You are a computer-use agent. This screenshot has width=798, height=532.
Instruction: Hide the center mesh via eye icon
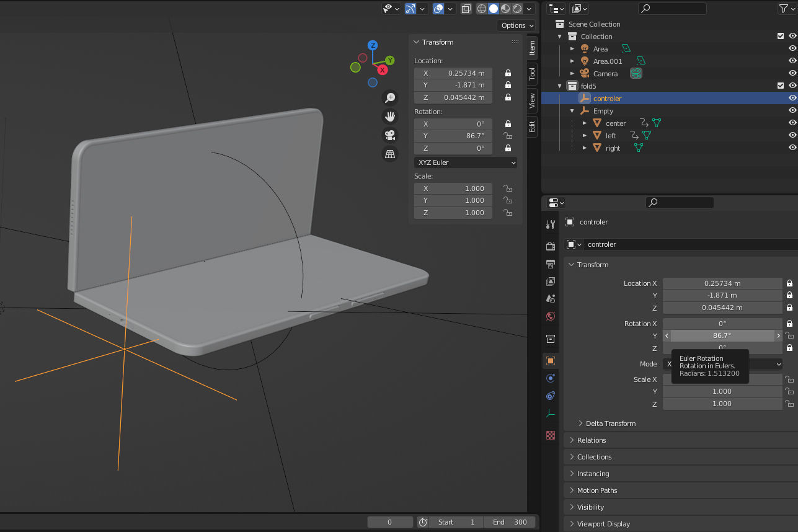click(792, 123)
